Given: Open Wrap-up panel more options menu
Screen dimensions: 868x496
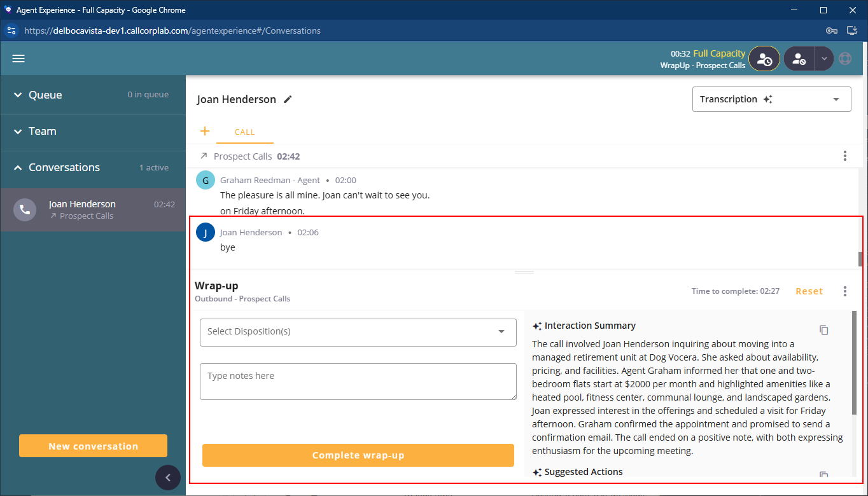Looking at the screenshot, I should (845, 291).
